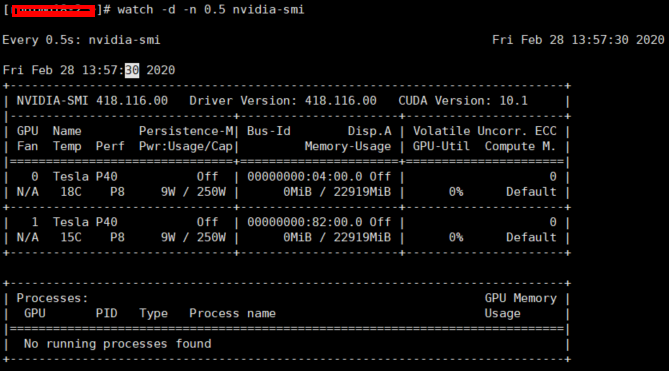Click the 0% utilization for GPU 0
This screenshot has width=669, height=371.
456,192
